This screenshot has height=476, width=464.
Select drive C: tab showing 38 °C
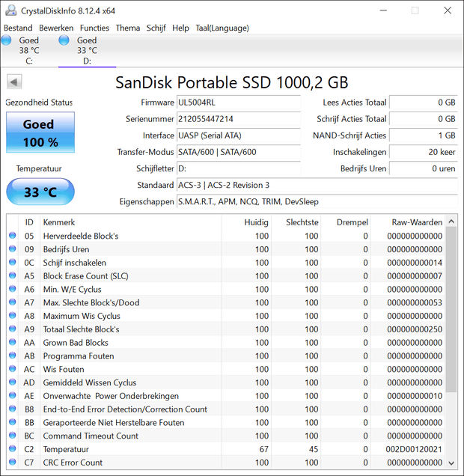click(29, 50)
